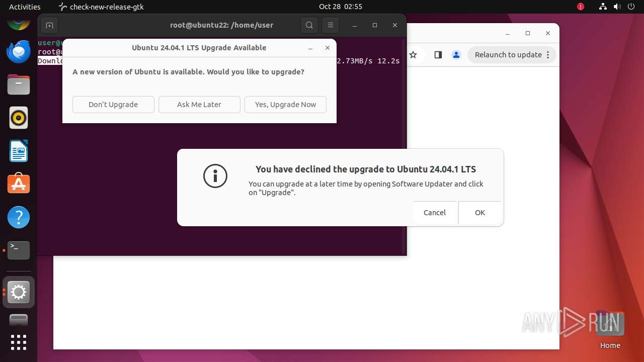644x362 pixels.
Task: Confirm OK in declined upgrade dialog
Action: [480, 213]
